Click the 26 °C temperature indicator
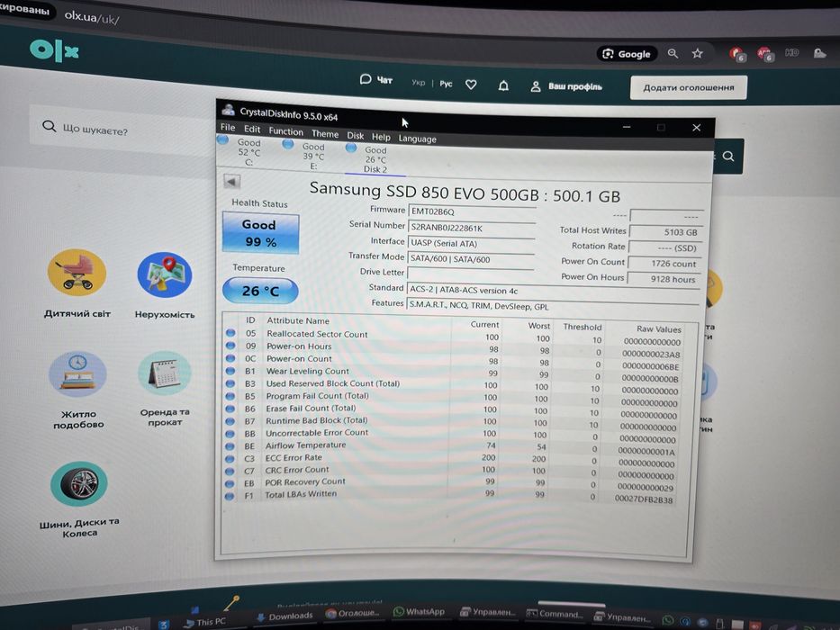 [x=260, y=291]
